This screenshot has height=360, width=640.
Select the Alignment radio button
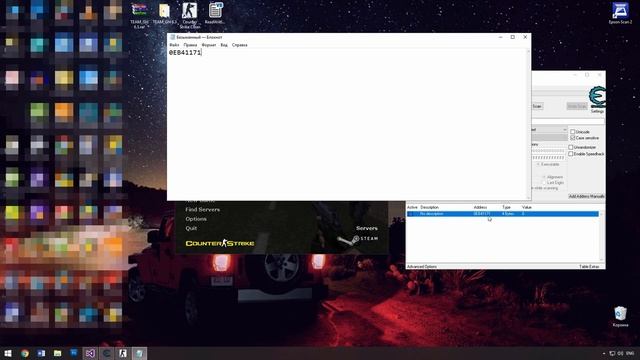[544, 177]
